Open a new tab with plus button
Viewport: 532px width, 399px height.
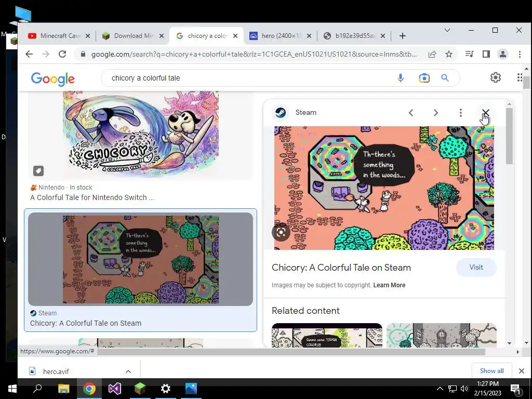403,36
